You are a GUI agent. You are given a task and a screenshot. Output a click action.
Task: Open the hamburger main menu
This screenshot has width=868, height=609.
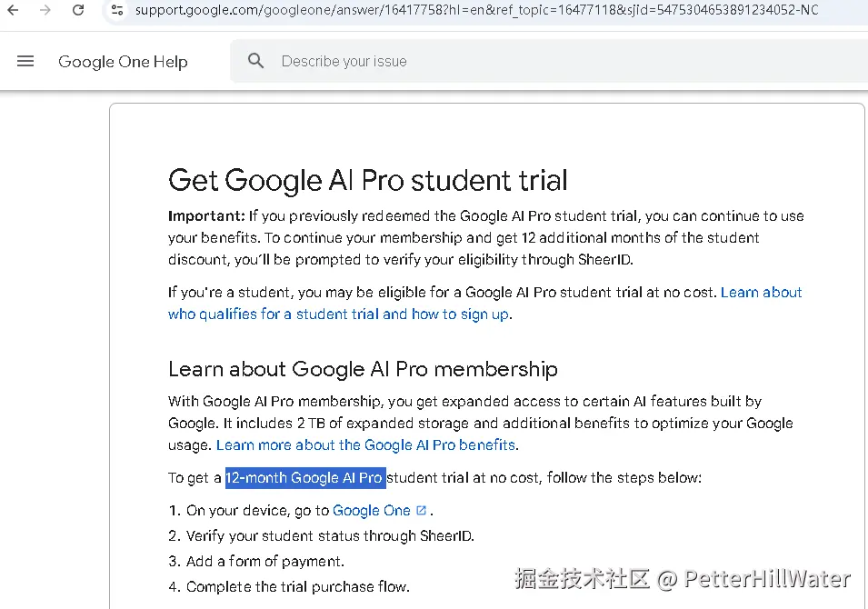click(x=25, y=61)
